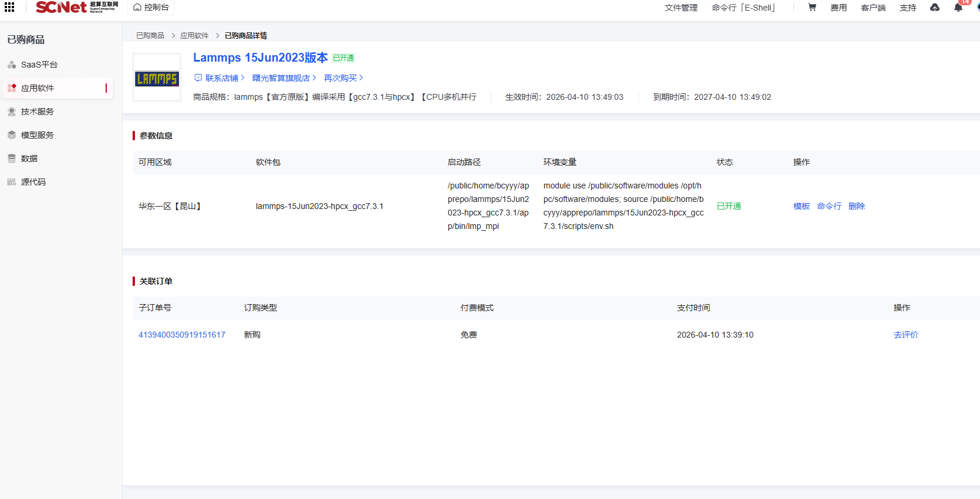The image size is (980, 499).
Task: Click the 已开通 badge beside the title
Action: (343, 58)
